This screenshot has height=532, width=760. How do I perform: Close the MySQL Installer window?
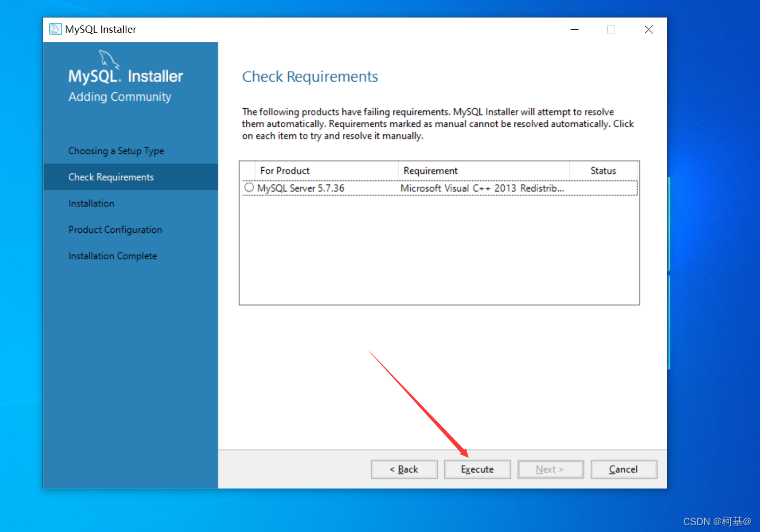pyautogui.click(x=649, y=29)
